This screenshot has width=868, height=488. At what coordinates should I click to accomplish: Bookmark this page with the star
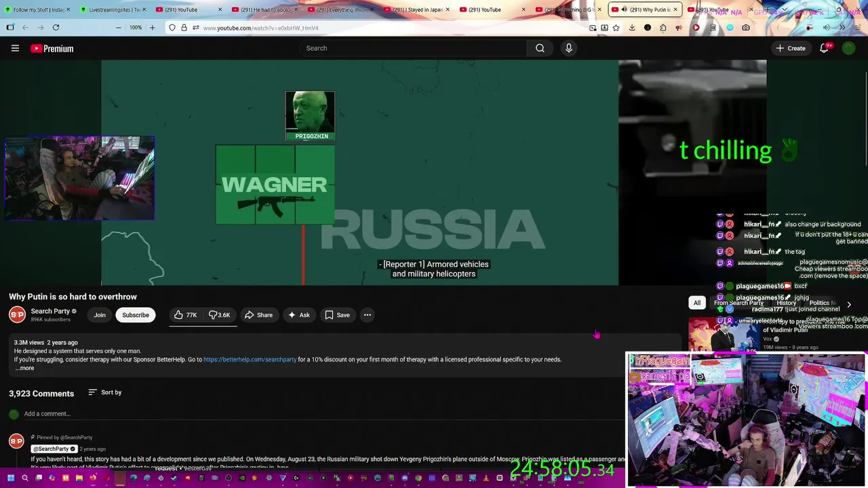[616, 28]
